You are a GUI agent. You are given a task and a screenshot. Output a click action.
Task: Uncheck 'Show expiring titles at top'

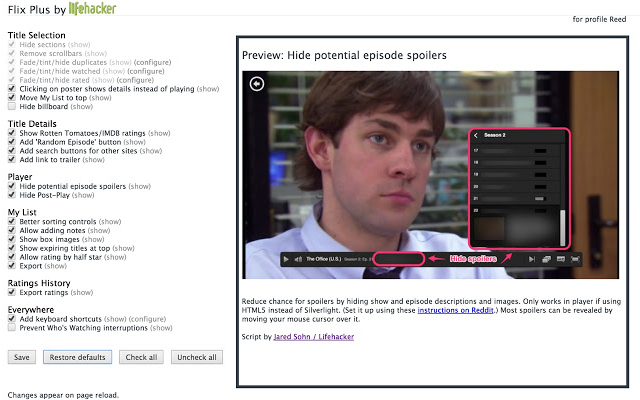click(x=11, y=248)
